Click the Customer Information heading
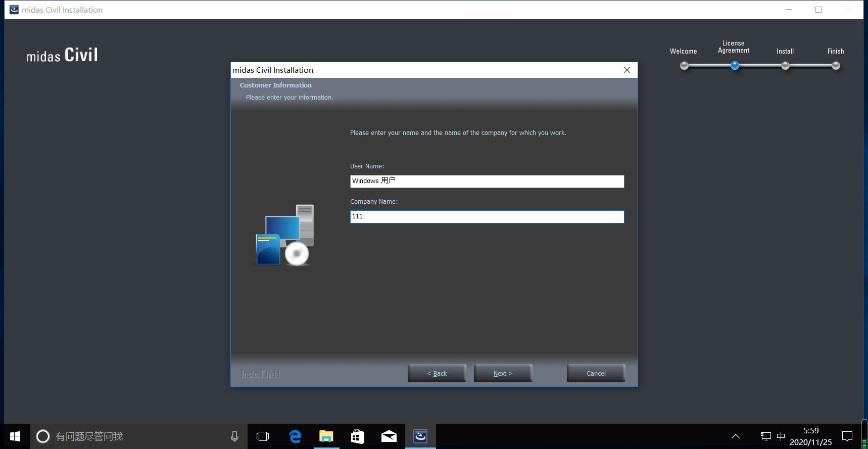 click(x=276, y=85)
